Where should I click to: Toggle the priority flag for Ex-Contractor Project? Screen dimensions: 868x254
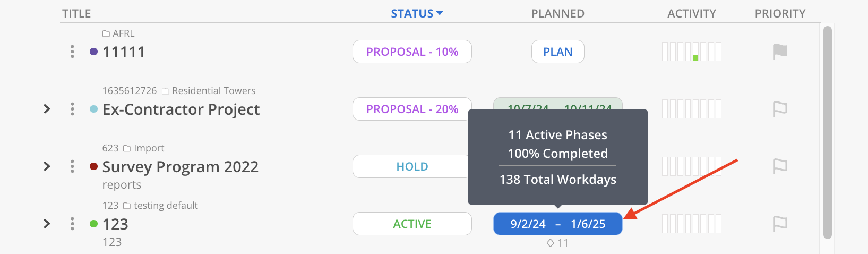click(x=780, y=109)
